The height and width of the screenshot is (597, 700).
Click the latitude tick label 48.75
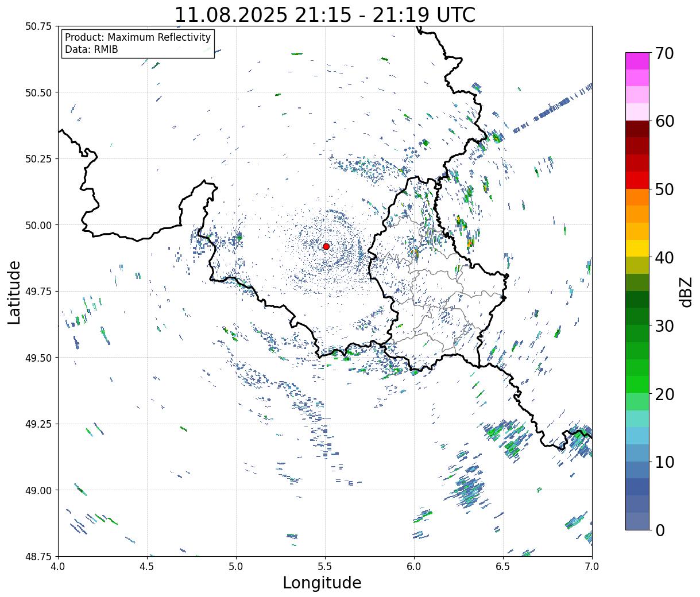[38, 557]
